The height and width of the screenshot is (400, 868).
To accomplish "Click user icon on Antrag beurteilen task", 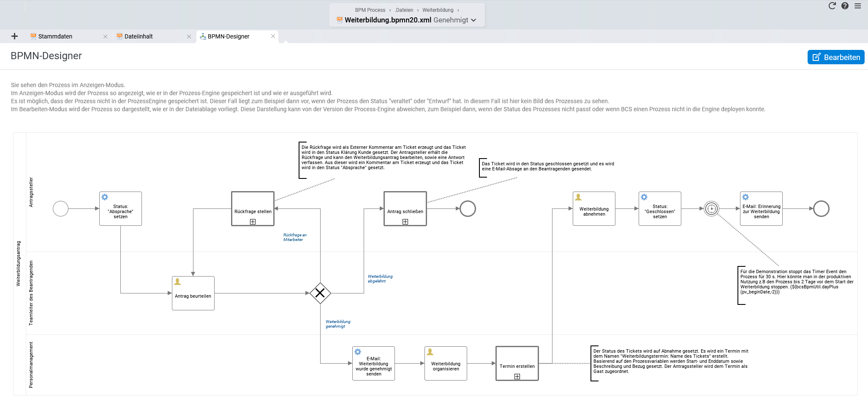I will point(177,282).
